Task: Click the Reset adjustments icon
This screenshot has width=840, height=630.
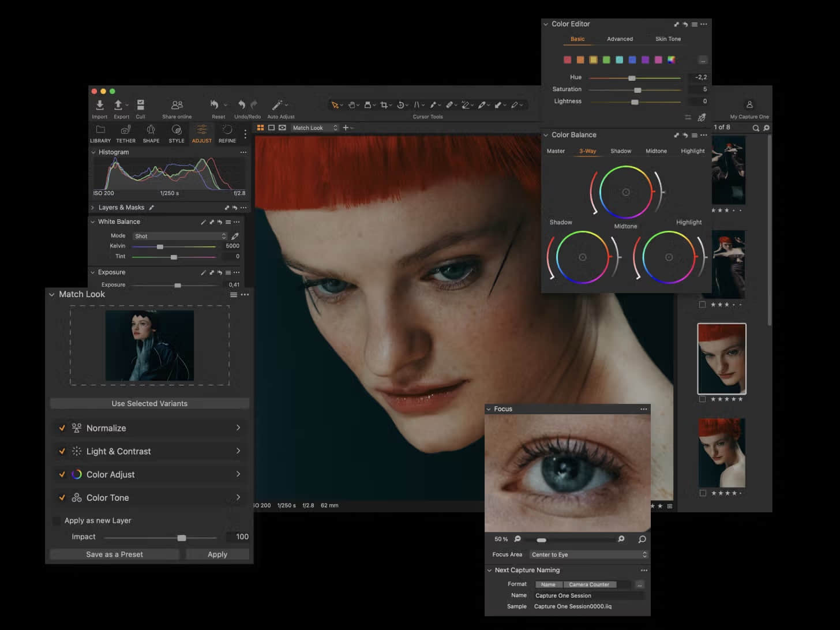Action: (215, 105)
